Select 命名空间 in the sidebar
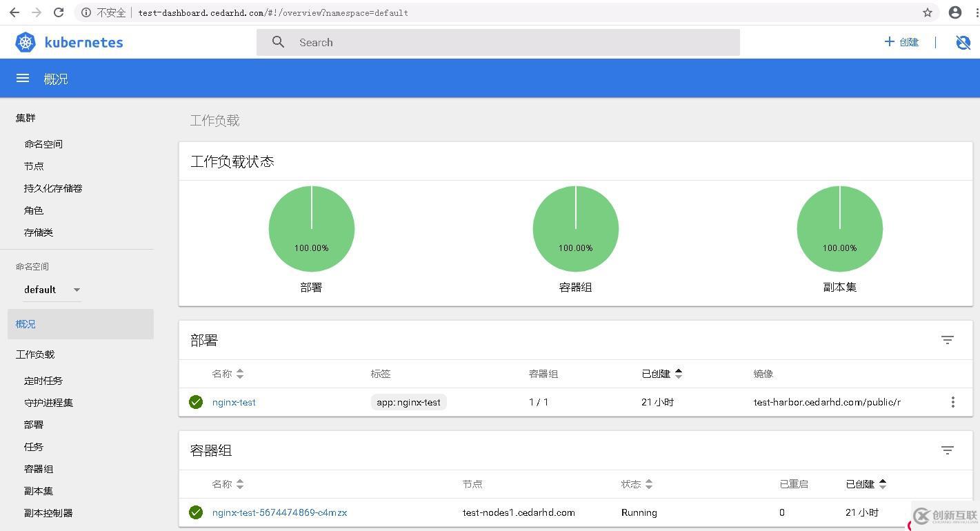 pos(43,144)
